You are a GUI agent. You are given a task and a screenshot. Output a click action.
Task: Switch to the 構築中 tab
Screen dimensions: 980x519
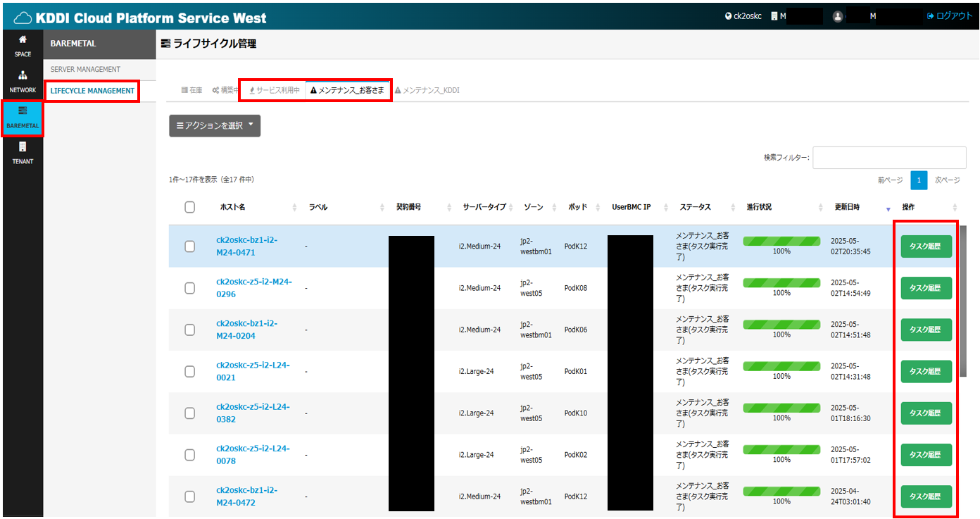[225, 90]
